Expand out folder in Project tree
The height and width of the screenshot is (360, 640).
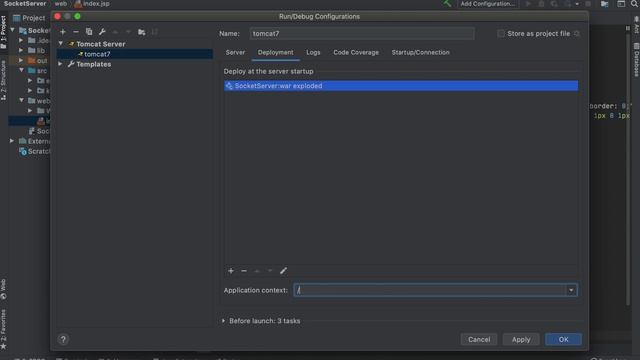tap(21, 60)
